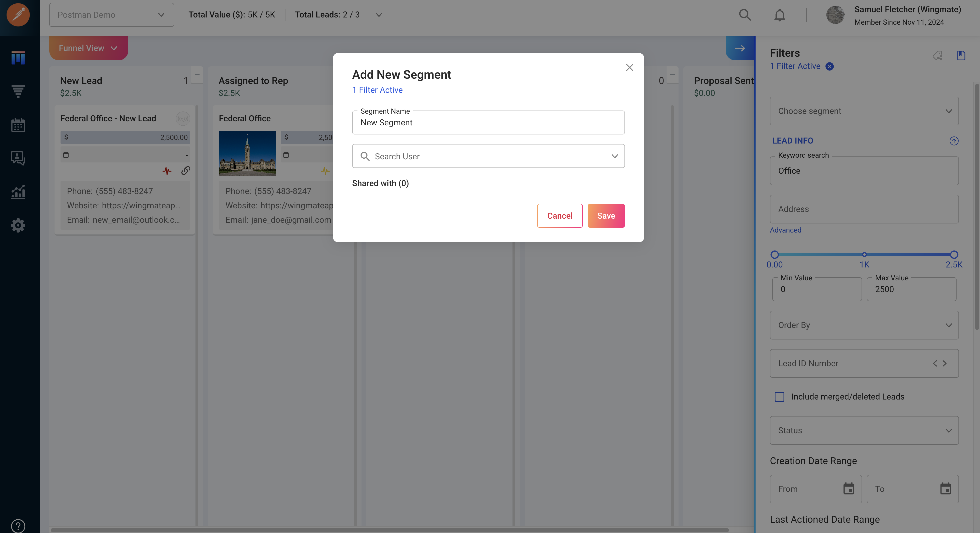The height and width of the screenshot is (533, 980).
Task: Toggle Include merged/deleted Leads checkbox
Action: (779, 397)
